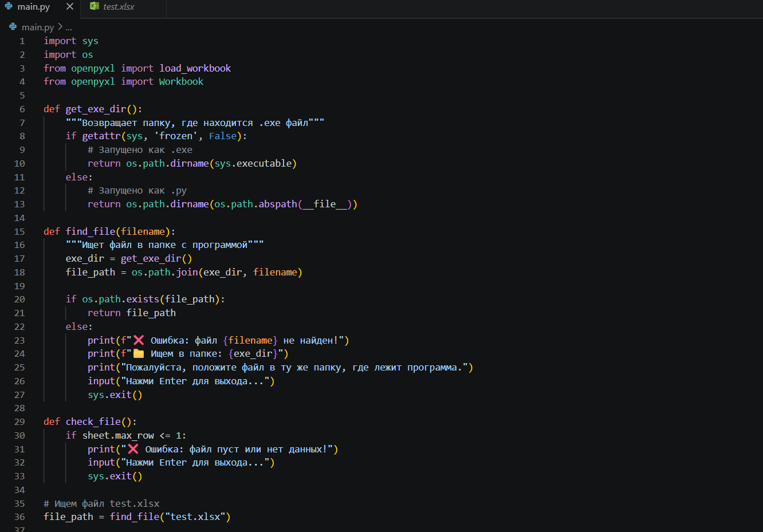Click main.py in the breadcrumb bar
Viewport: 763px width, 532px height.
click(38, 27)
